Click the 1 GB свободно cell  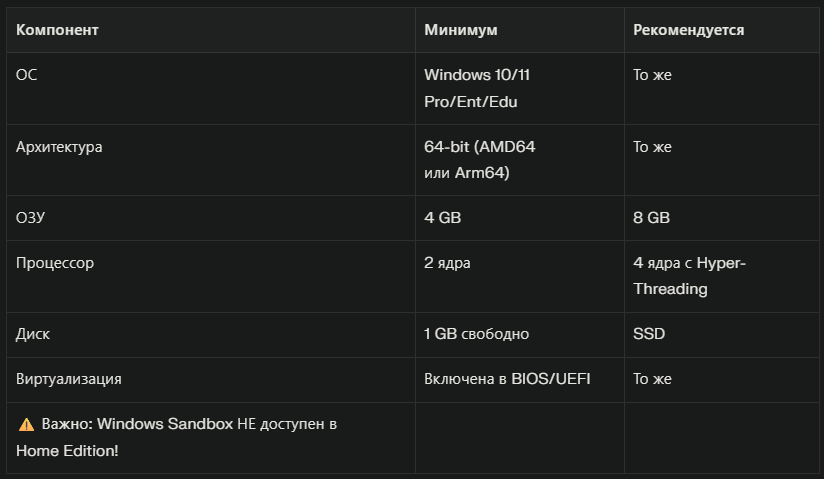476,334
